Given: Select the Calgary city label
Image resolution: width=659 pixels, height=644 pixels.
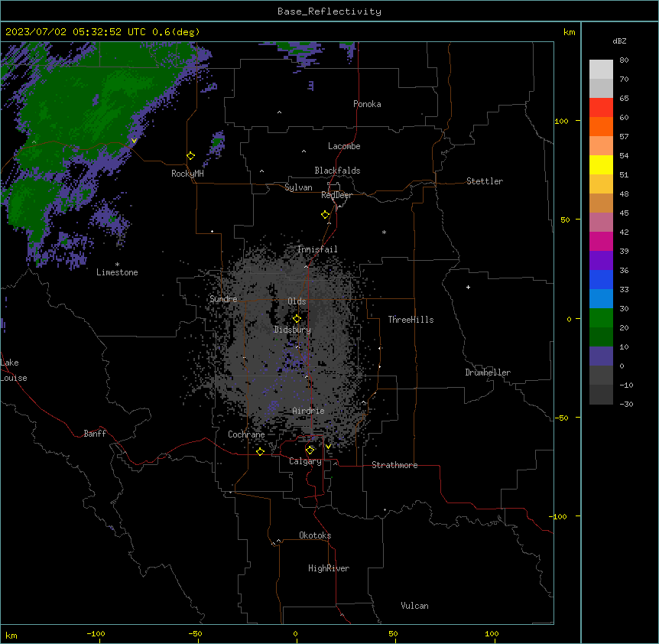Looking at the screenshot, I should coord(305,461).
